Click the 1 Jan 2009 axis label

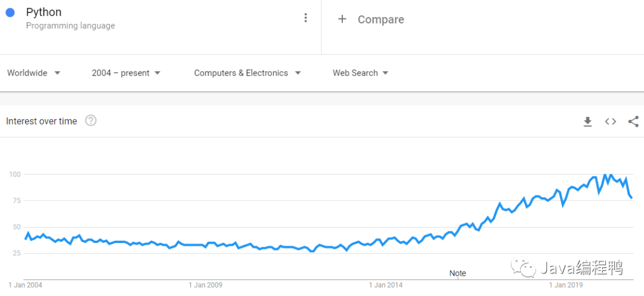[x=205, y=285]
